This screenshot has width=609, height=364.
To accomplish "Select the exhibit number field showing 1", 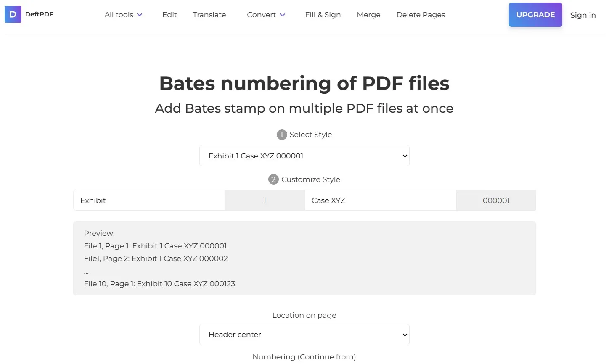I will [265, 200].
